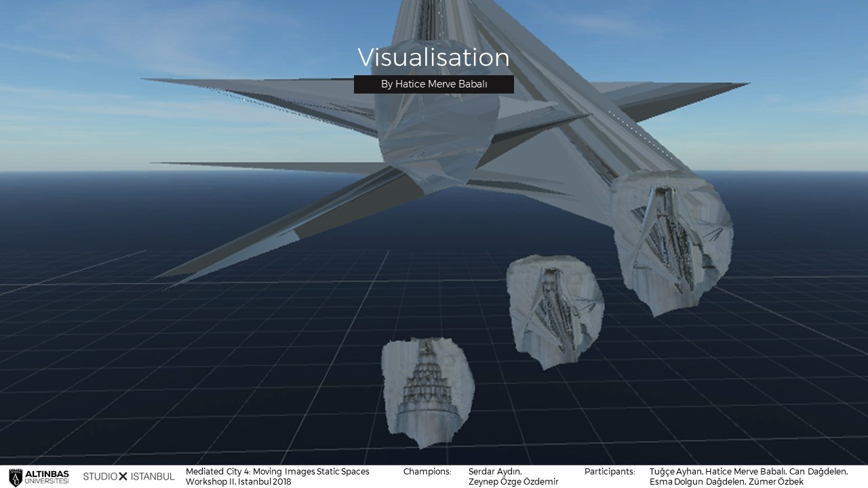Select the name Zeynep Özge Özdemir

click(x=513, y=481)
